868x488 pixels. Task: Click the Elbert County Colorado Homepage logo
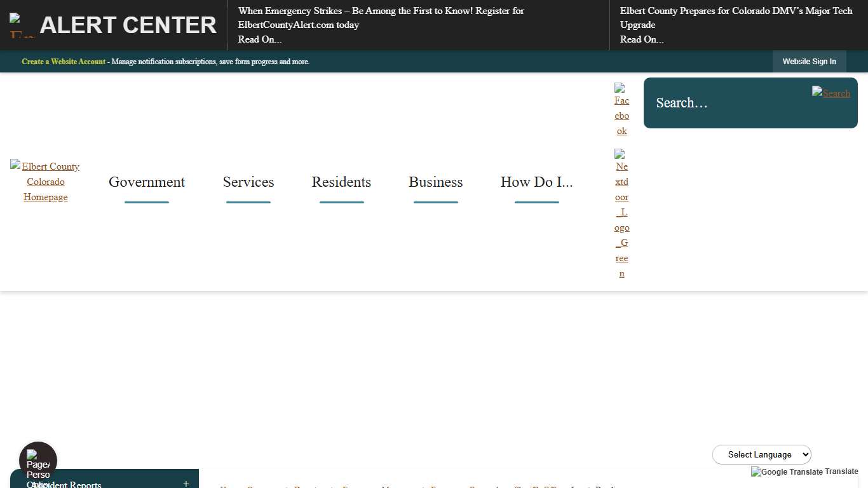45,181
